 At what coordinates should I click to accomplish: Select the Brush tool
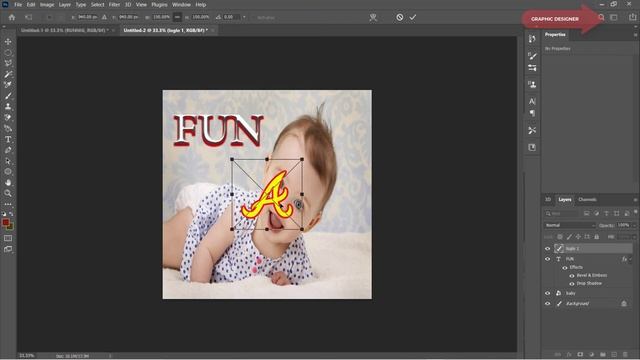[x=8, y=96]
